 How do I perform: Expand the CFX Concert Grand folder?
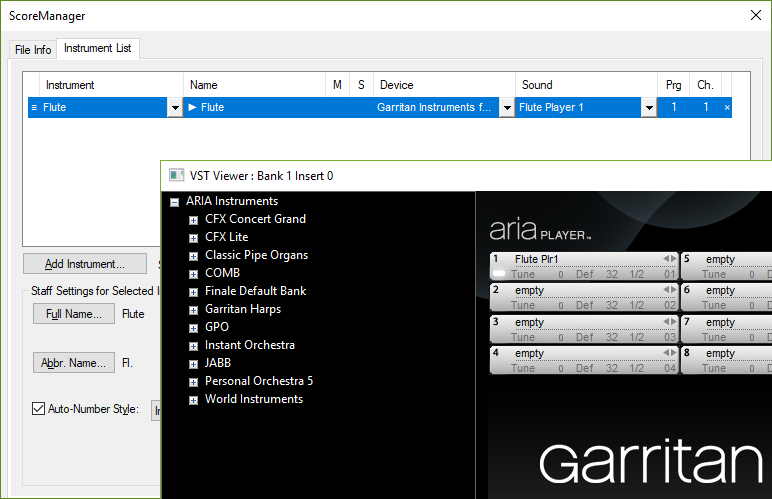(x=193, y=220)
